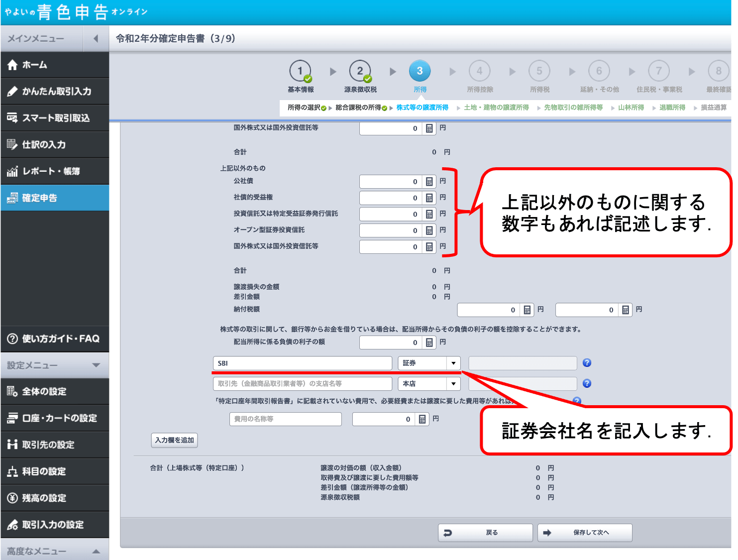Open the 損益通算 sub-step
Image resolution: width=738 pixels, height=560 pixels.
coord(714,108)
